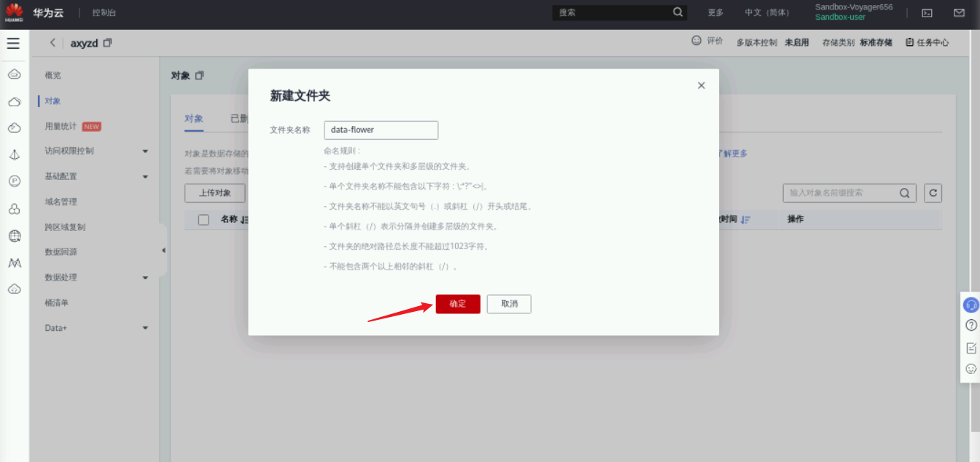Copy the bucket name axyzd icon
This screenshot has height=462, width=980.
click(x=108, y=43)
